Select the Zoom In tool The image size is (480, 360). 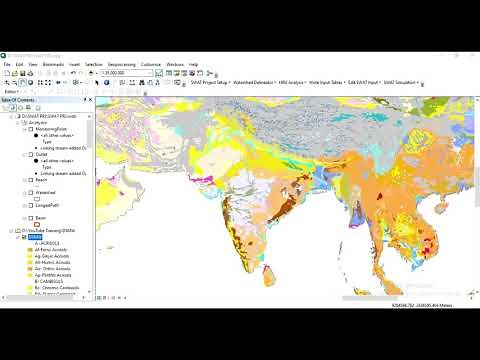(x=7, y=82)
